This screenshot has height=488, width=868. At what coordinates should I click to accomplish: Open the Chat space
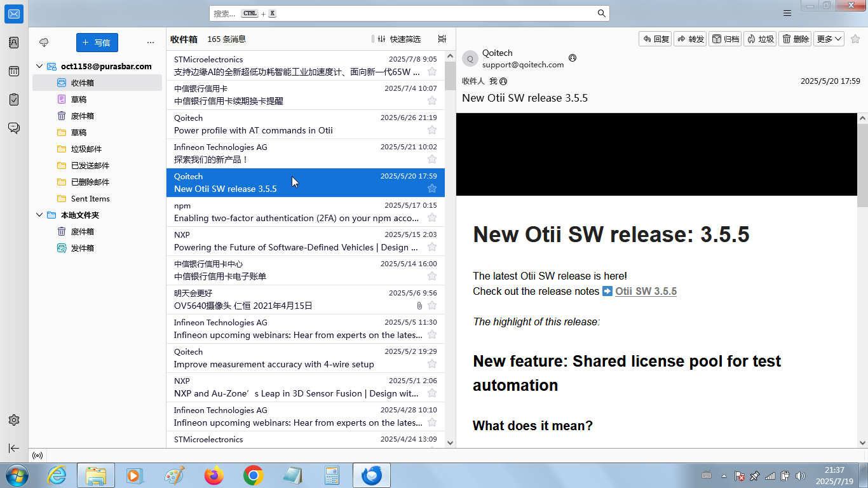point(14,128)
